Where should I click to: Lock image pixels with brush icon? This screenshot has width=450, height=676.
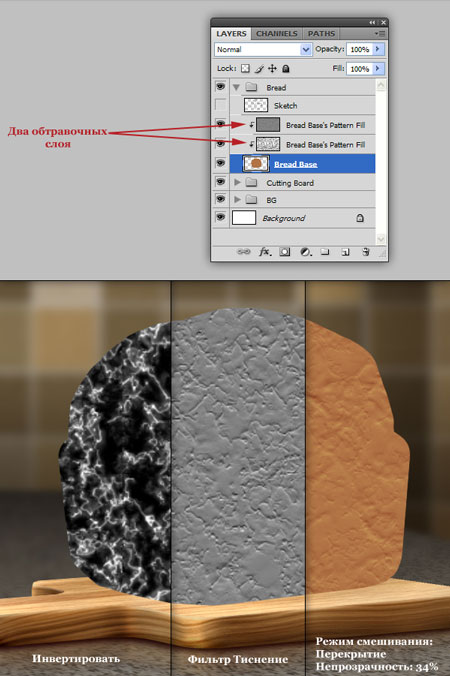click(259, 69)
